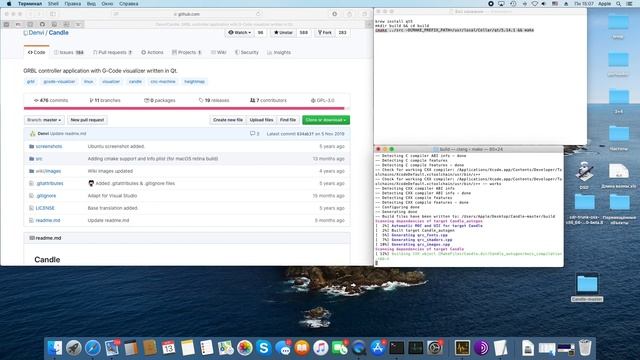Switch to Wiki tab
Screen dimensions: 640x360
[219, 53]
